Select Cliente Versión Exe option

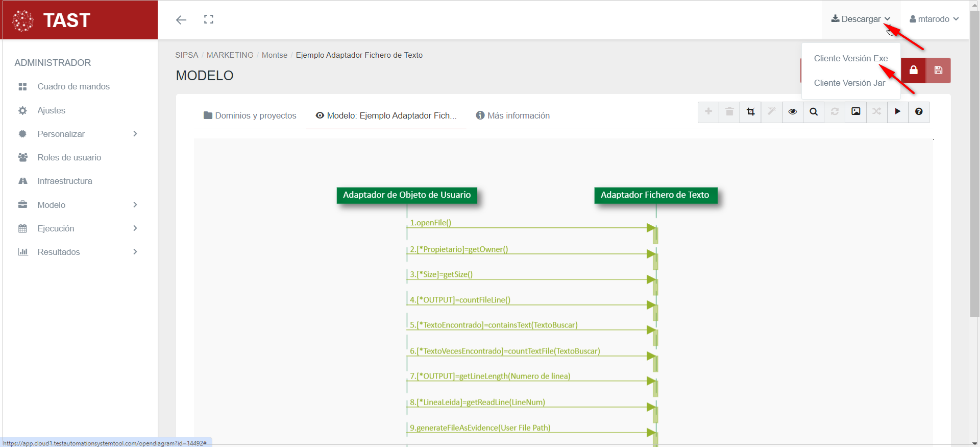click(x=850, y=58)
